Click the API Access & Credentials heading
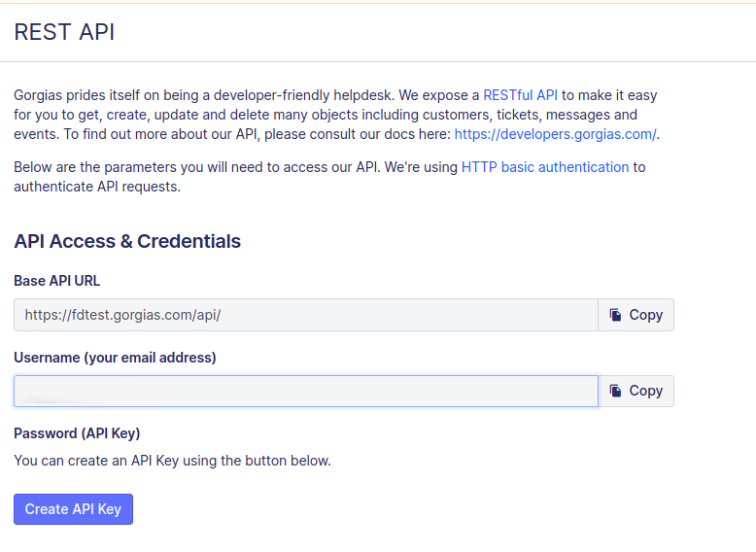Screen dimensions: 756x552 tap(127, 241)
